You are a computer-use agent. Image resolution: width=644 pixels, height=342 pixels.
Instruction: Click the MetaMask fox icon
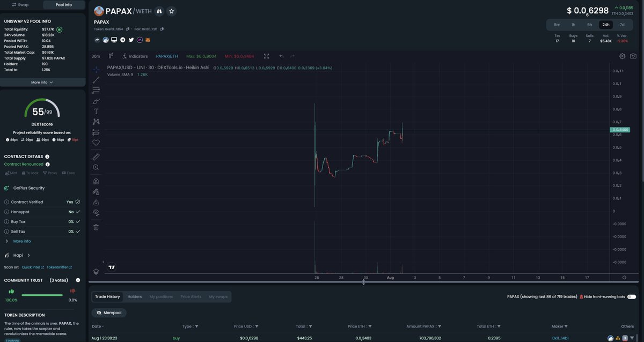coord(149,40)
